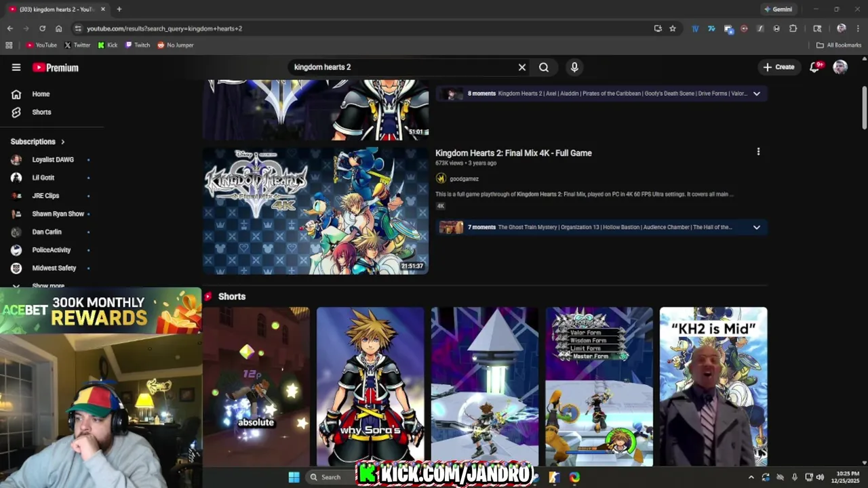
Task: Play the Final Mix 4K video thumbnail
Action: pos(315,211)
